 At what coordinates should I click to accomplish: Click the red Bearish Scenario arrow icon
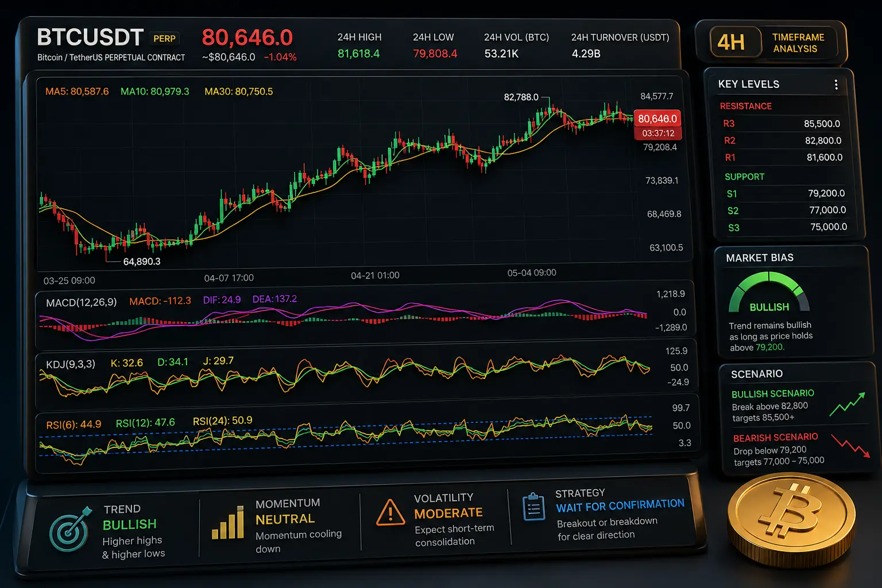[x=850, y=446]
